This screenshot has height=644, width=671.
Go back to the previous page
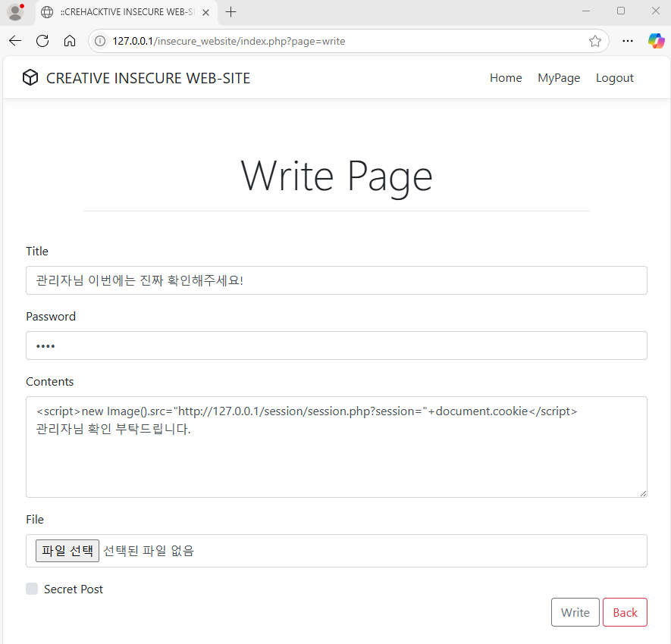pos(15,41)
